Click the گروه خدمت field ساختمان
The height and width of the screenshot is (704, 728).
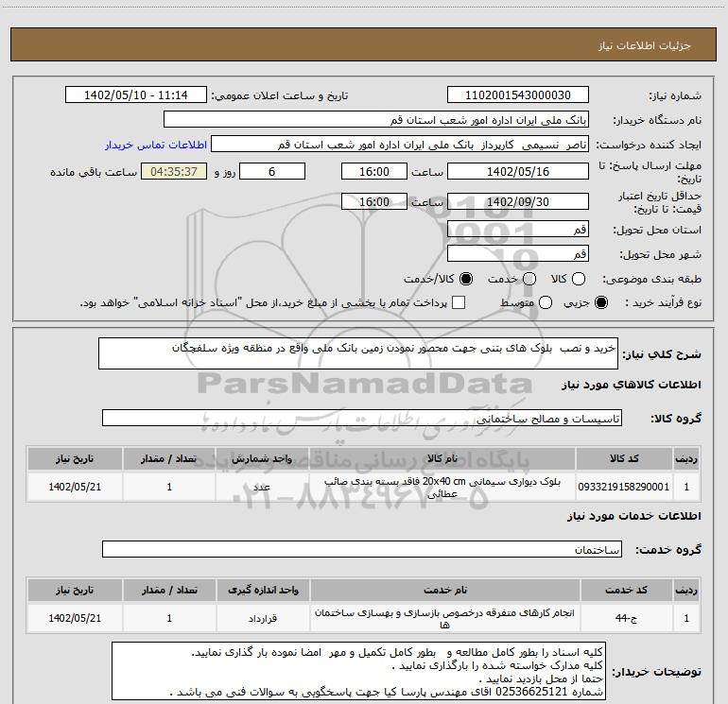click(362, 549)
